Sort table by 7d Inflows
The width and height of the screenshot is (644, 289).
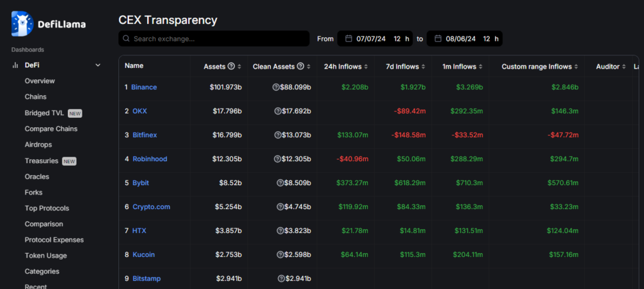point(423,67)
